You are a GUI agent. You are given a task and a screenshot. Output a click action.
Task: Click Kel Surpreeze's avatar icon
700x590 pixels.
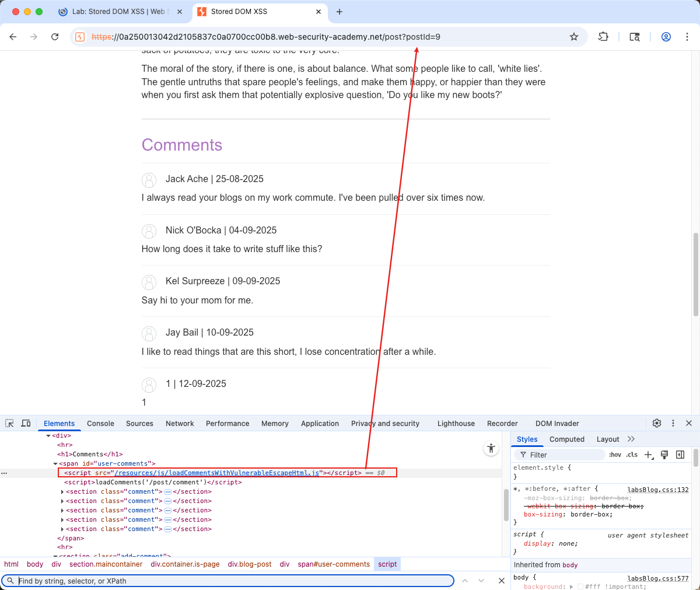pyautogui.click(x=149, y=282)
